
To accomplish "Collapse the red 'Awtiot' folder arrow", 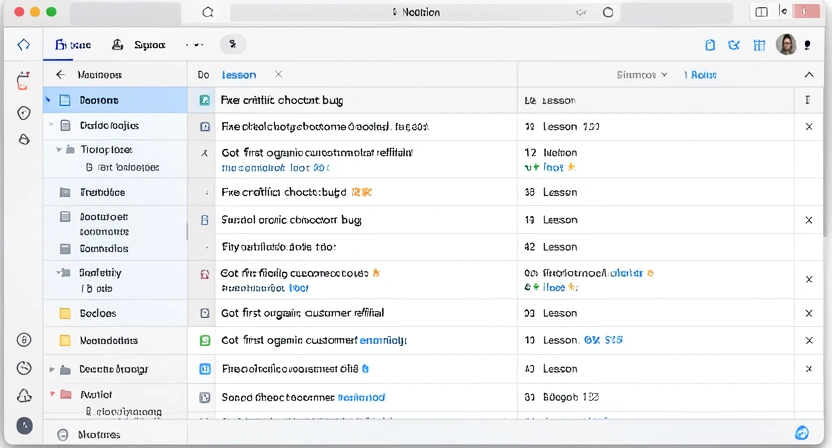I will 52,394.
